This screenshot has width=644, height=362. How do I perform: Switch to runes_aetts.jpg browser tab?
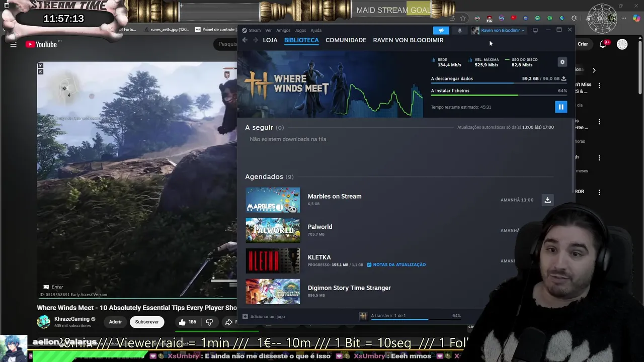point(167,30)
